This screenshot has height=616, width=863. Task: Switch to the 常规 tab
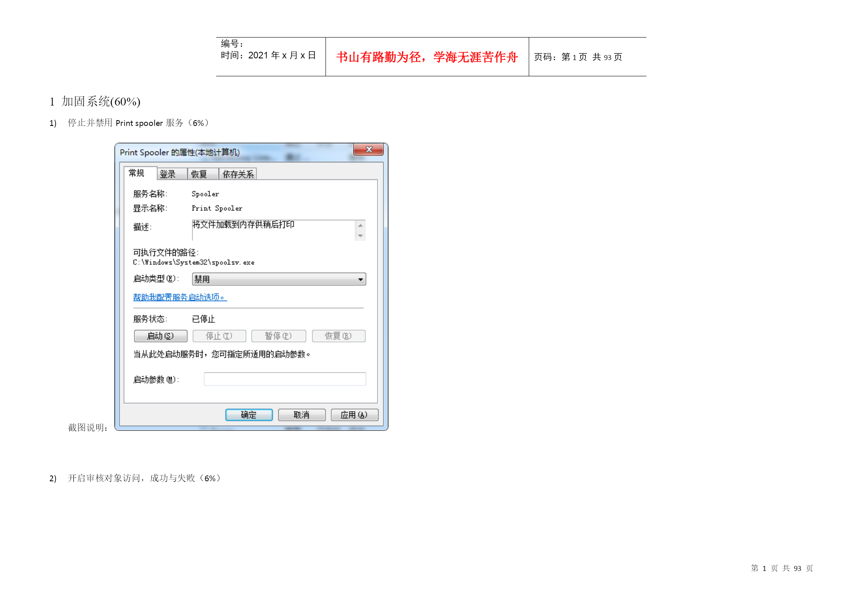140,173
